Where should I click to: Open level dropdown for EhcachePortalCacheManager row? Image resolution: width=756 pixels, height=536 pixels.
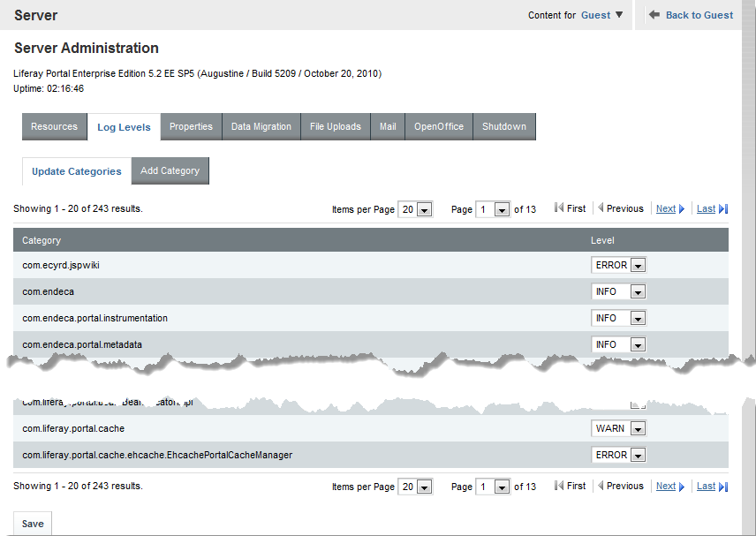(618, 455)
